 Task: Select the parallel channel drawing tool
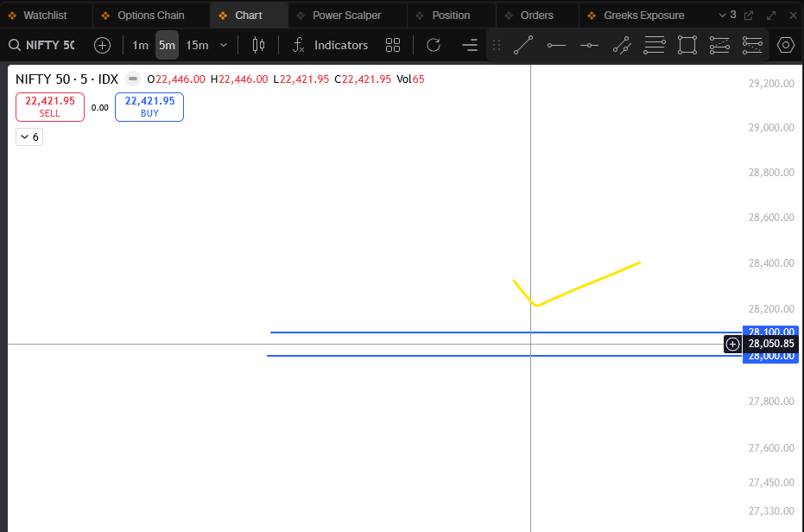point(622,45)
